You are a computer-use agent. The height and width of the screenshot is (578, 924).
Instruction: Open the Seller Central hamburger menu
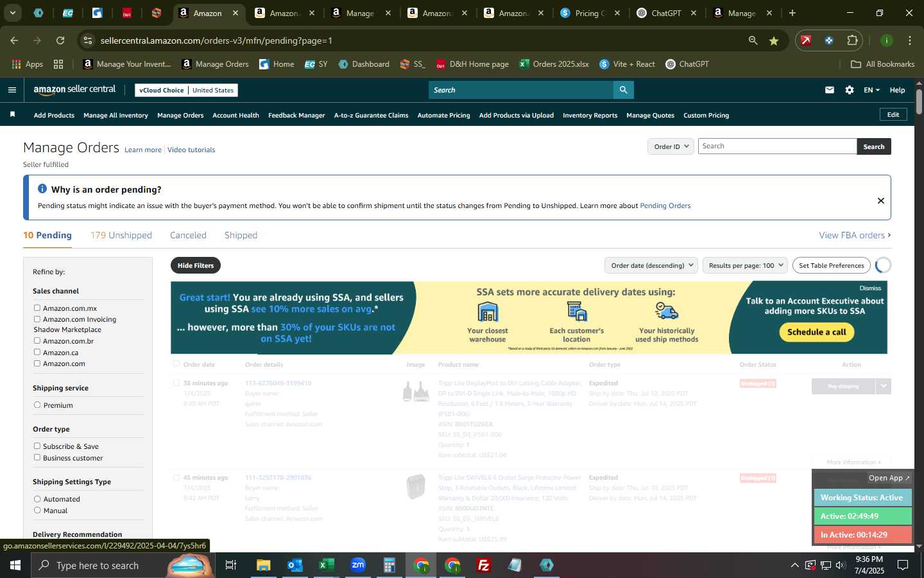[12, 90]
